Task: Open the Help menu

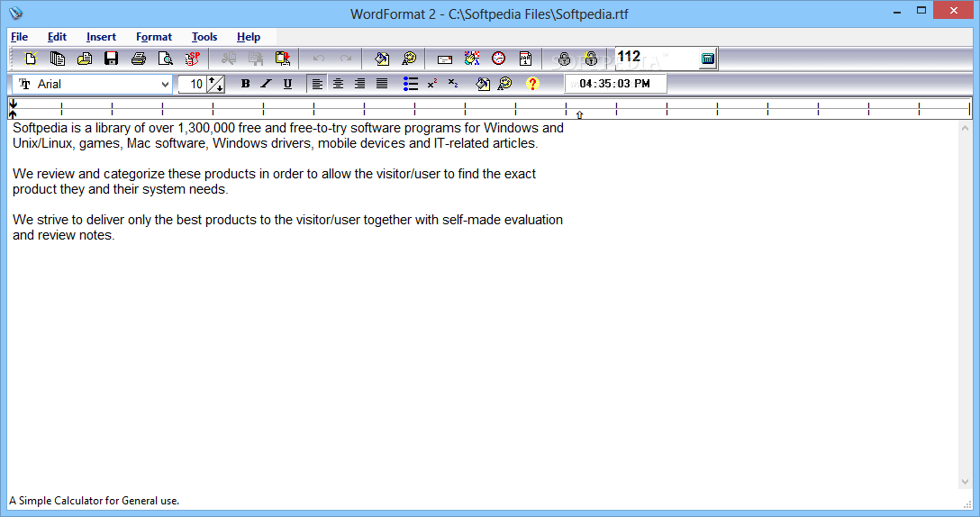Action: 249,37
